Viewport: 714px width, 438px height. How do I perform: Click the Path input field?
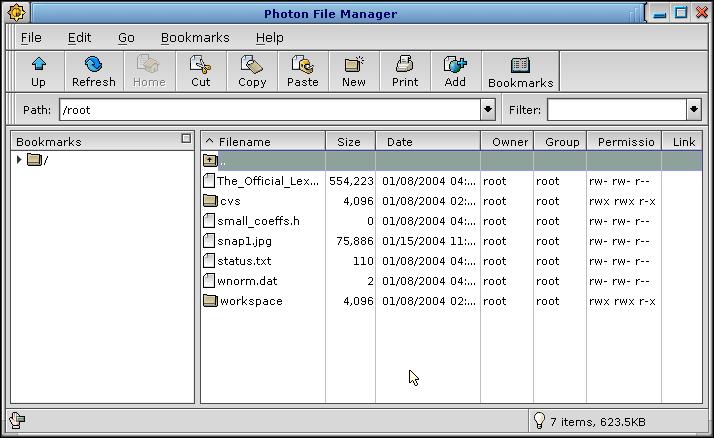point(268,110)
